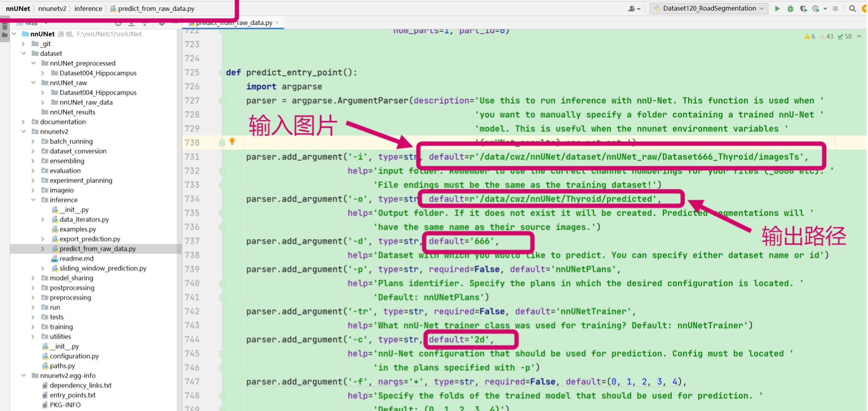Open Search Everywhere with the magnifier icon

coord(852,8)
